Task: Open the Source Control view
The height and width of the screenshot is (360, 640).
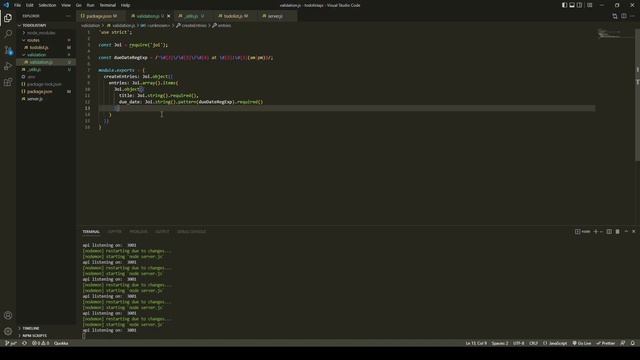Action: 8,50
